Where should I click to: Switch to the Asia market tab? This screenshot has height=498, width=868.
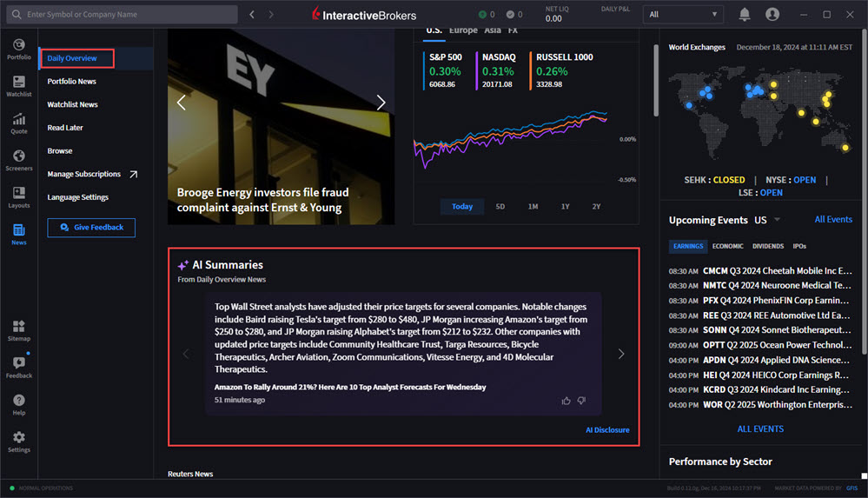tap(493, 31)
